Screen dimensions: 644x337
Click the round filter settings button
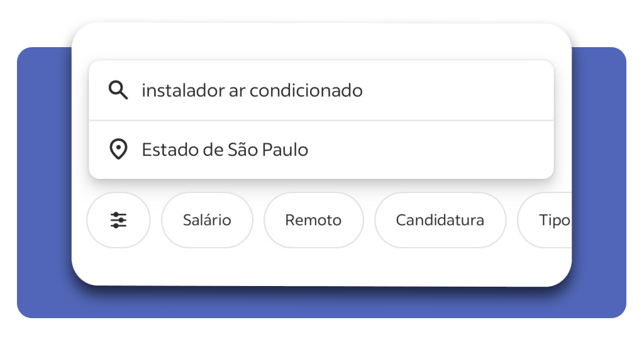click(x=118, y=220)
